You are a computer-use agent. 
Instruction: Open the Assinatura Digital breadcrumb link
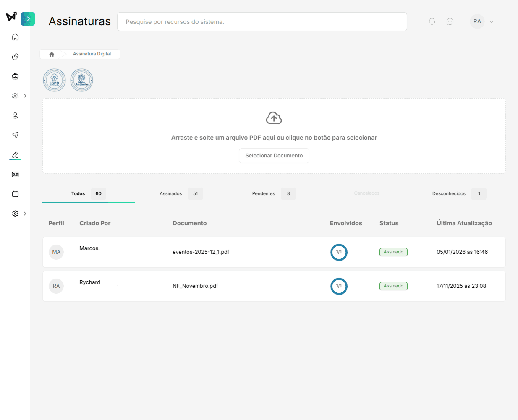(93, 54)
